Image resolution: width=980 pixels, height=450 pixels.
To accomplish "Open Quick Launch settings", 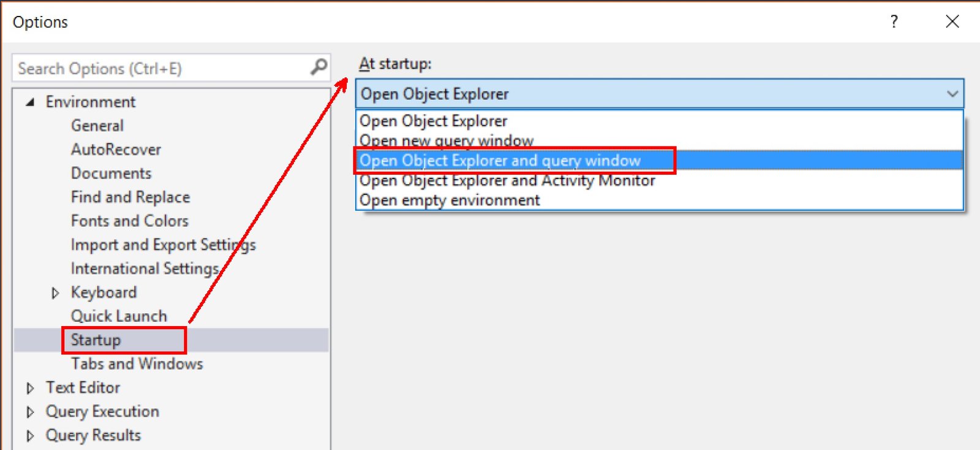I will point(119,316).
